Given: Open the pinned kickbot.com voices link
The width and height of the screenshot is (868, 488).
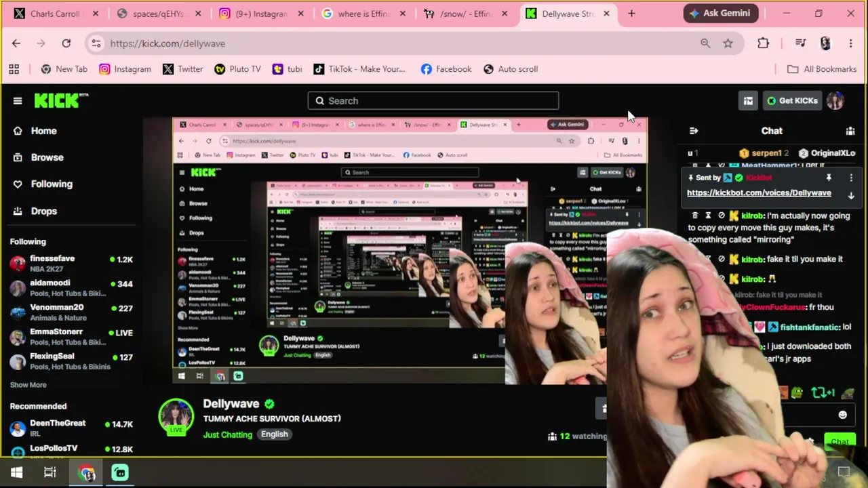Looking at the screenshot, I should [759, 193].
